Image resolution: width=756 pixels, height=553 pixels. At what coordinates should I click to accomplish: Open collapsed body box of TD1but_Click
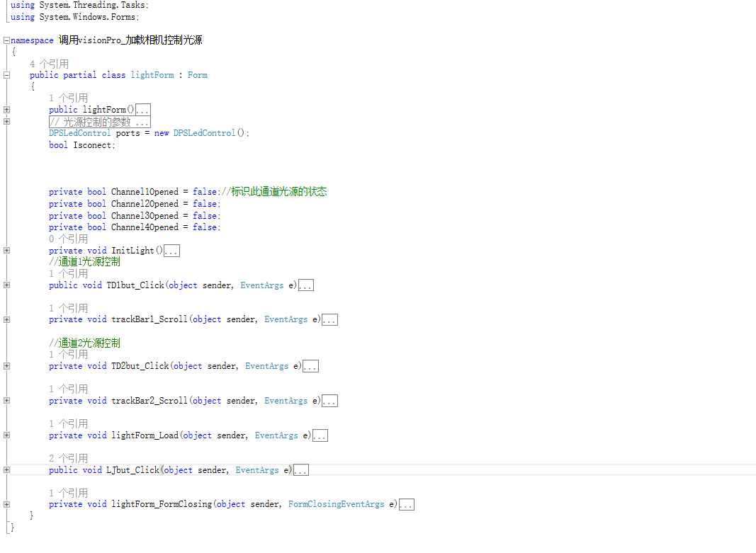(306, 285)
